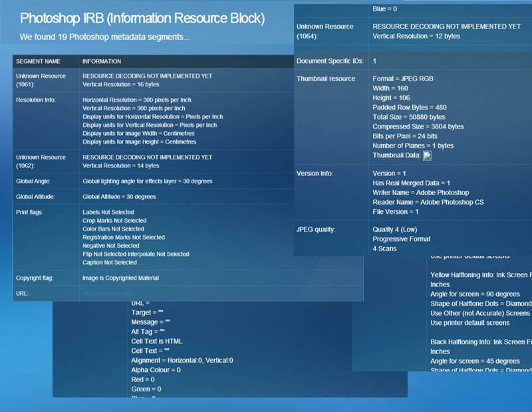Image resolution: width=532 pixels, height=412 pixels.
Task: Select the Global Altitude segment label
Action: coord(35,197)
